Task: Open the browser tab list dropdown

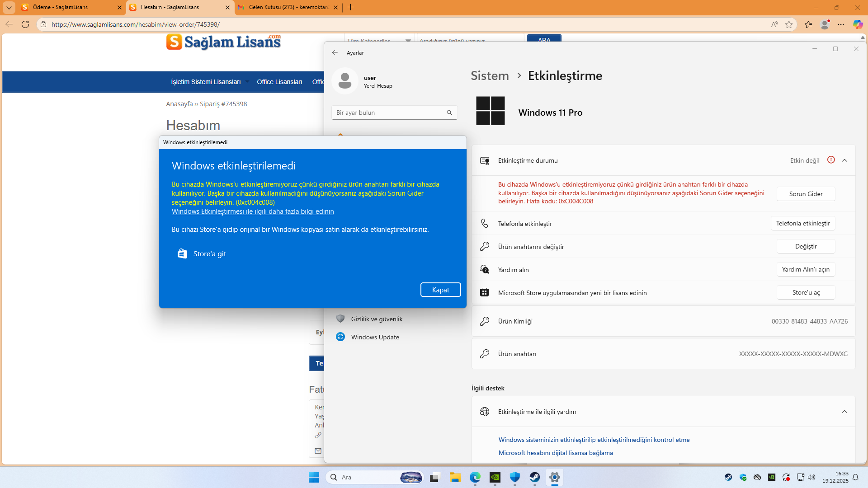Action: coord(9,7)
